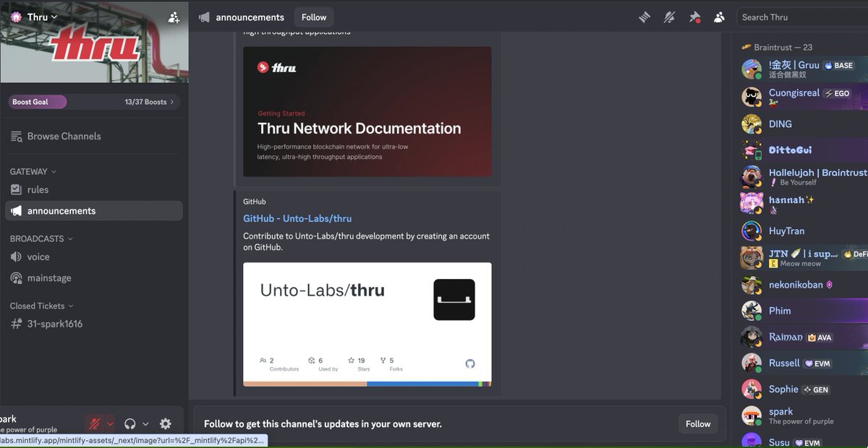This screenshot has height=448, width=868.
Task: Open Hallelujah | Braintrust member profile
Action: (804, 177)
